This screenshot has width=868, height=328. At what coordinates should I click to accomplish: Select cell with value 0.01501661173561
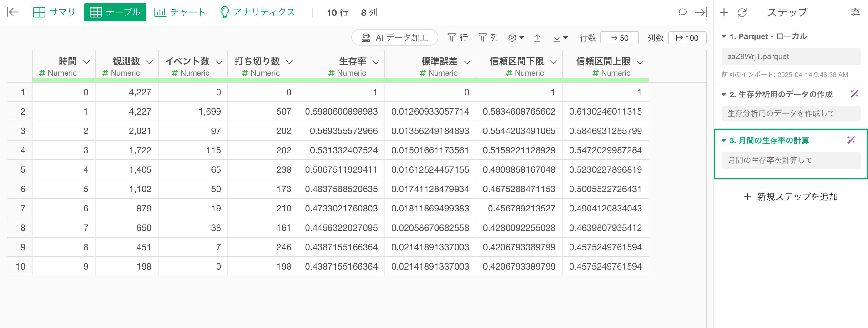coord(430,150)
